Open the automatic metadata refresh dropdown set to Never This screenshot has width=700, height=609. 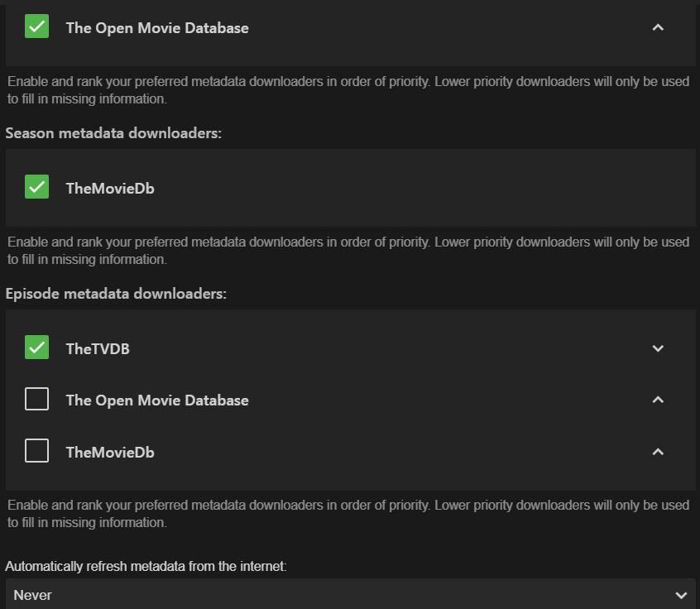pos(331,595)
